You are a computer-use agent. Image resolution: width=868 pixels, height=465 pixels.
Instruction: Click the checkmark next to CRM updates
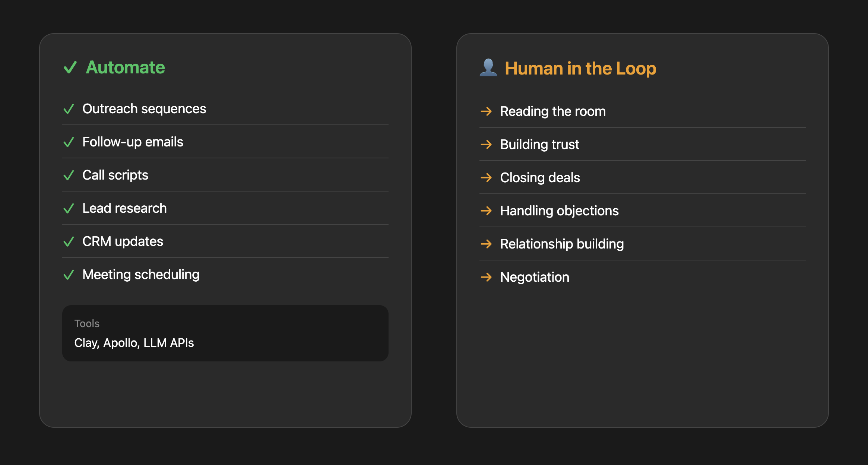point(69,242)
